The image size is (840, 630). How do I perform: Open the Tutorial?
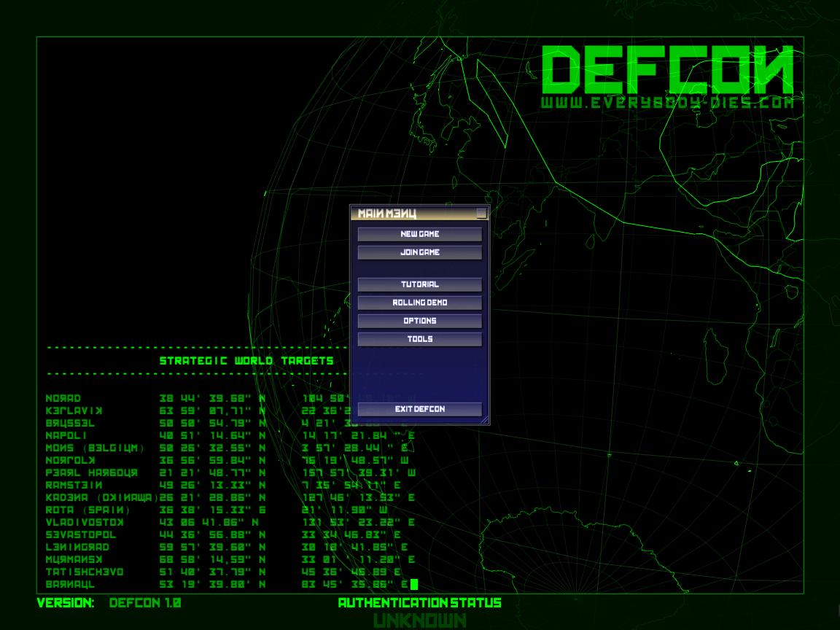[x=419, y=284]
